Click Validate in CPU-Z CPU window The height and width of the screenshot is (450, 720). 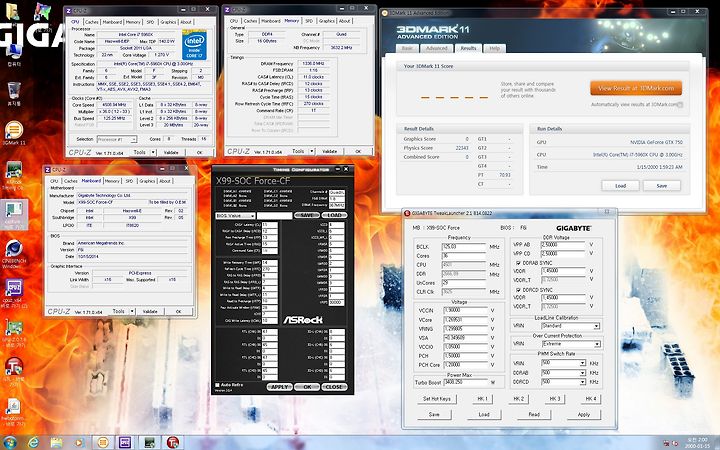tap(171, 152)
